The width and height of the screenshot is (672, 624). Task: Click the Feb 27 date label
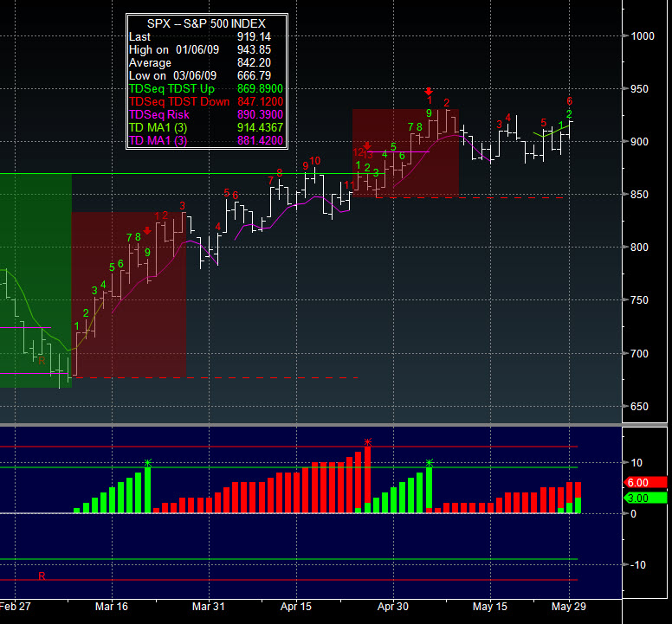pyautogui.click(x=16, y=607)
